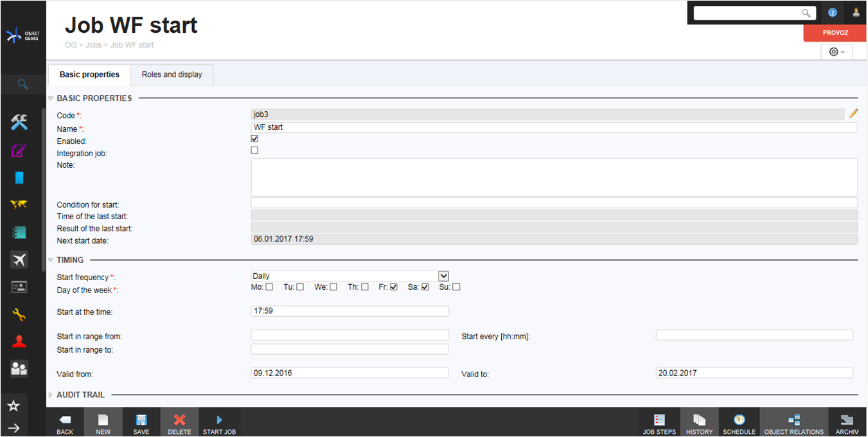Check the Tu day checkbox
The image size is (868, 437).
click(x=300, y=287)
